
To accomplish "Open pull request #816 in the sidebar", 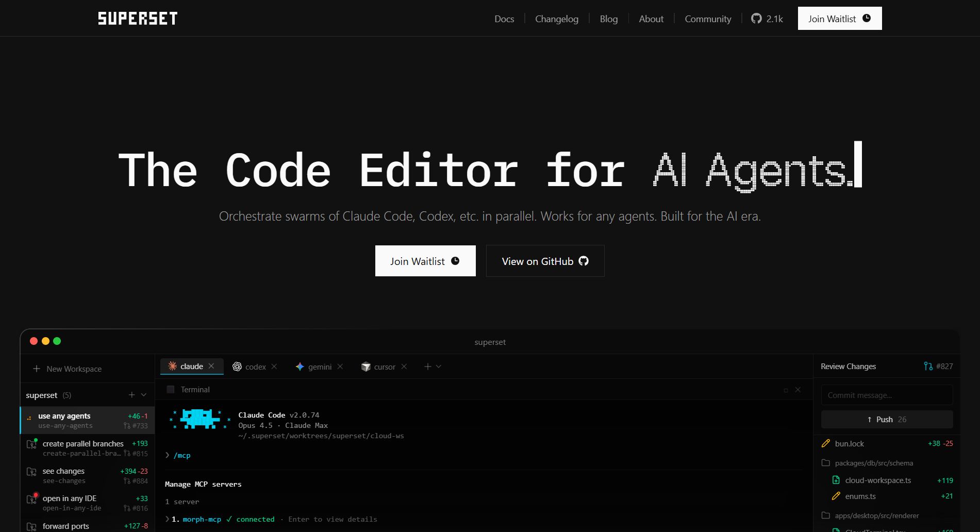I will click(x=136, y=508).
